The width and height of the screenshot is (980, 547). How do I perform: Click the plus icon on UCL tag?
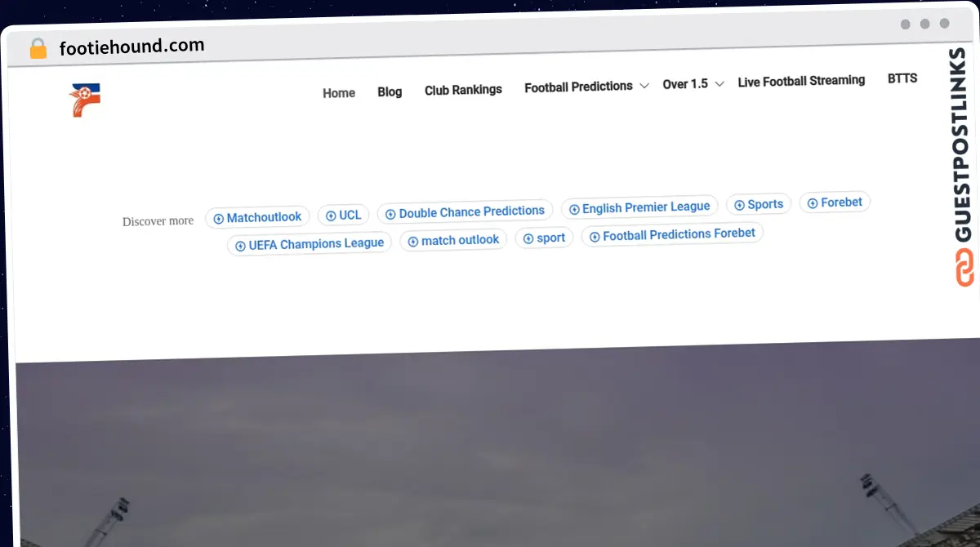coord(331,216)
